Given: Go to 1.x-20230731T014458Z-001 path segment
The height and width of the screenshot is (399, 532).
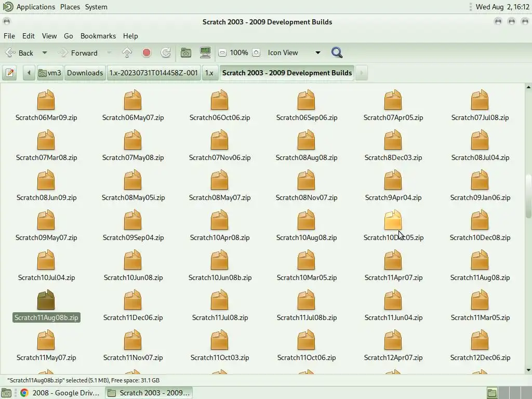Looking at the screenshot, I should 153,73.
